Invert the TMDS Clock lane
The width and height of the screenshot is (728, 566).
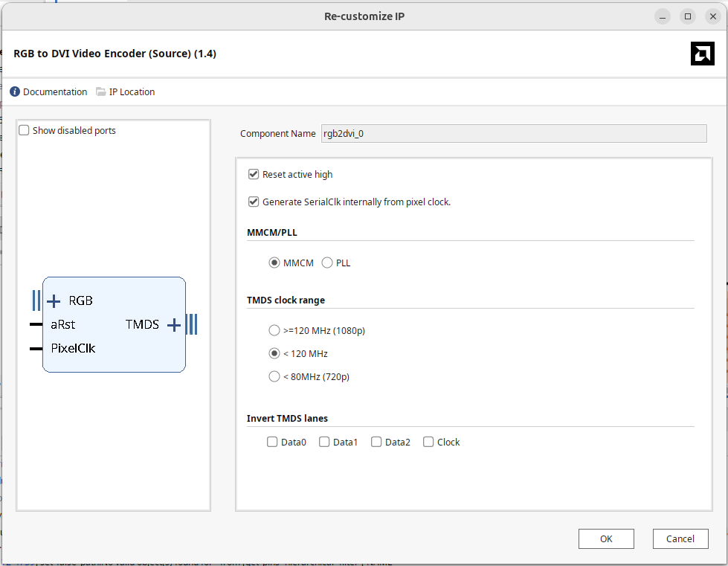[428, 443]
